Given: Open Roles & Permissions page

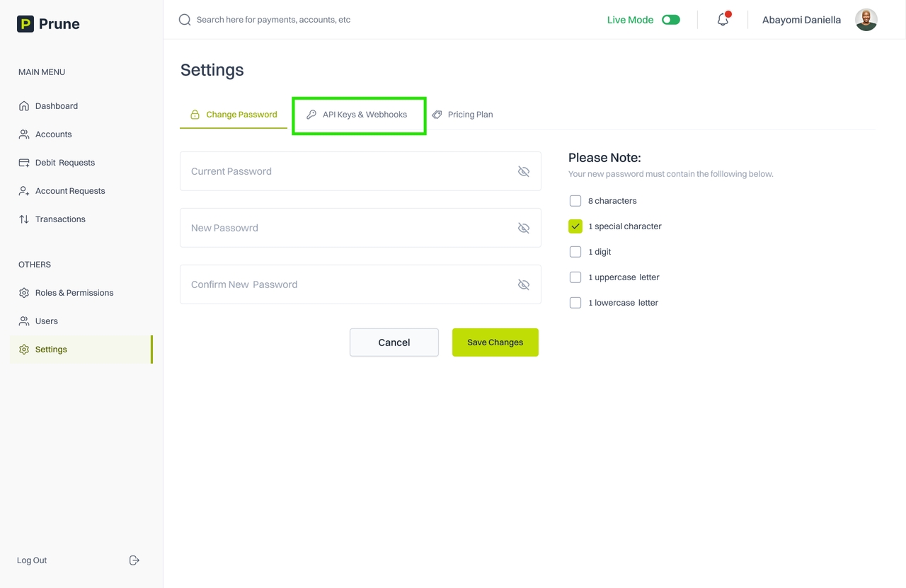Looking at the screenshot, I should [x=74, y=293].
